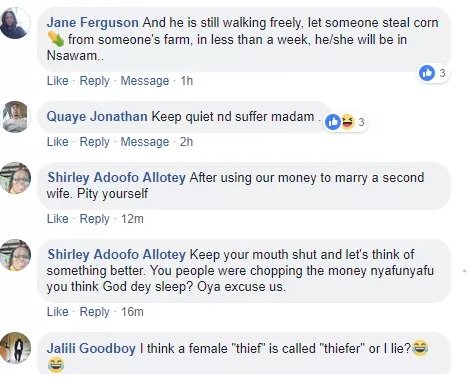
Task: Message Jane Ferguson from her comment
Action: click(145, 81)
